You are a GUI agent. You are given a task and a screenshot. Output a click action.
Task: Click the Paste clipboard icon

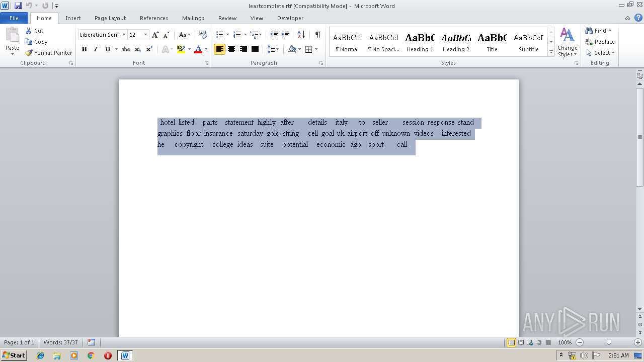tap(12, 35)
